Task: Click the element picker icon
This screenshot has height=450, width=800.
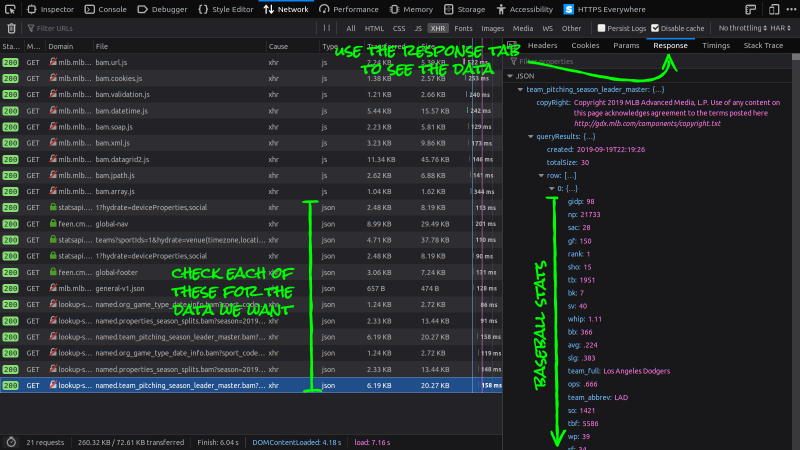Action: 10,9
